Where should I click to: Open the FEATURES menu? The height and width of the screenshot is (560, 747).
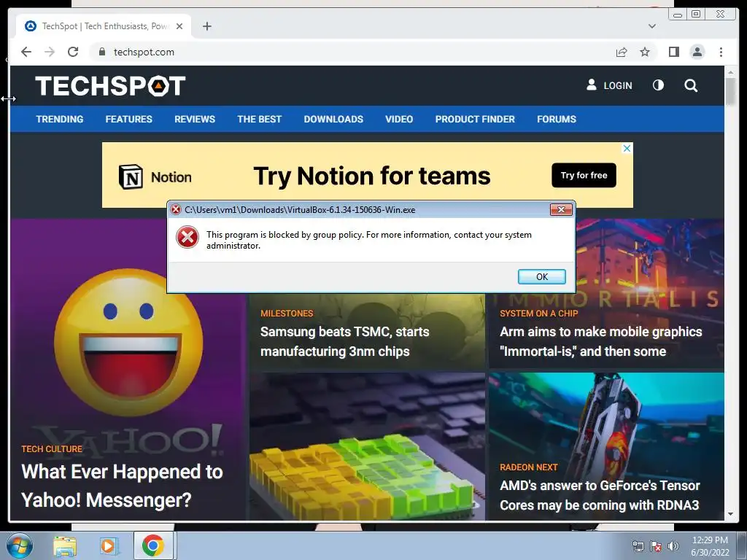click(x=128, y=119)
